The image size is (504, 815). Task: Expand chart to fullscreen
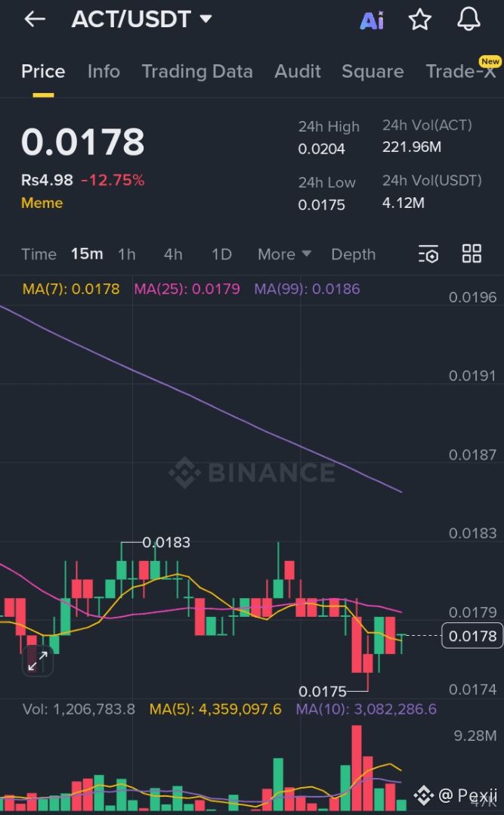point(38,661)
